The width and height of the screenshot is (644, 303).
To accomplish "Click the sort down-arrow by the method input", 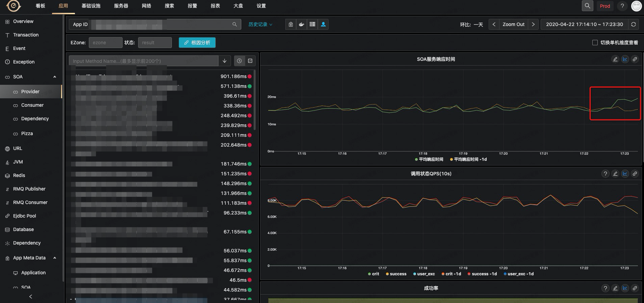I will pos(225,61).
